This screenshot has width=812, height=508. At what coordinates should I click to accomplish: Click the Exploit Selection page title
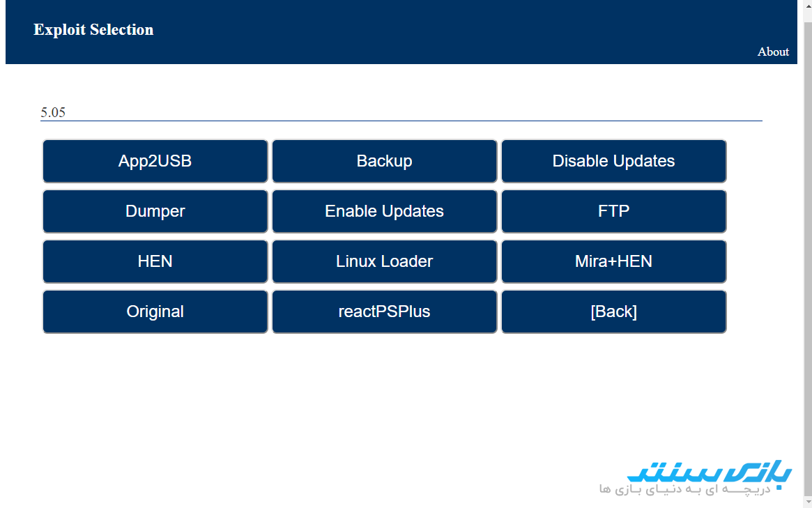tap(93, 30)
